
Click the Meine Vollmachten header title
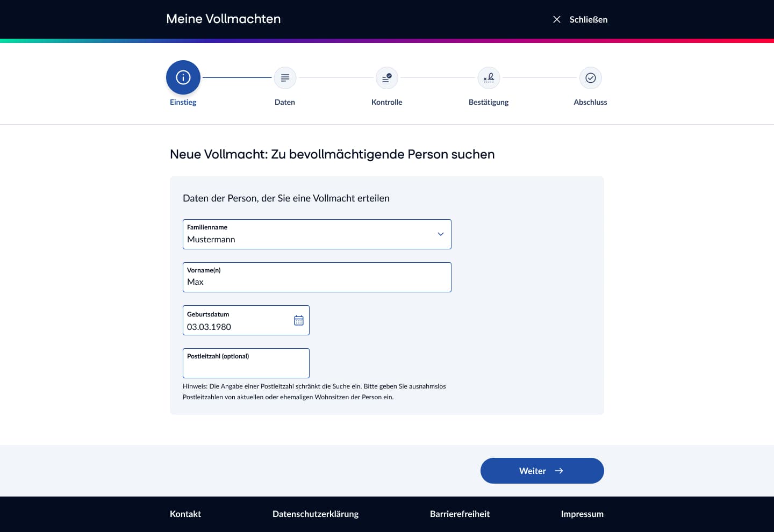click(223, 19)
